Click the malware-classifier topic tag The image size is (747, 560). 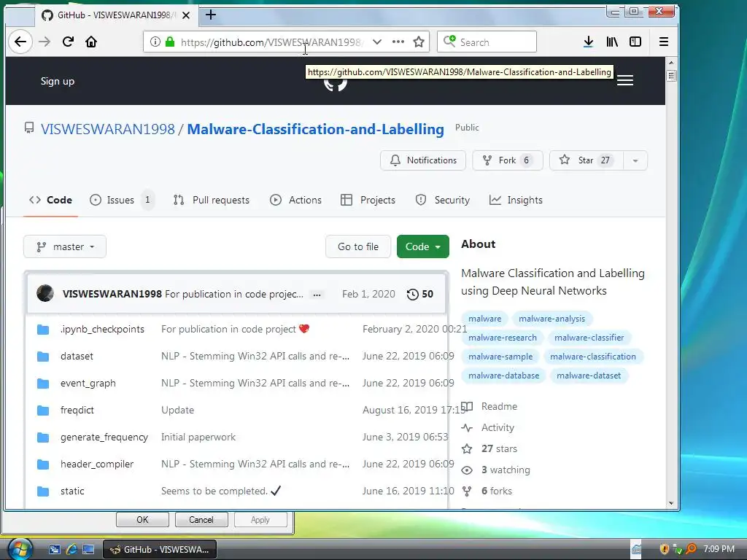pyautogui.click(x=589, y=338)
